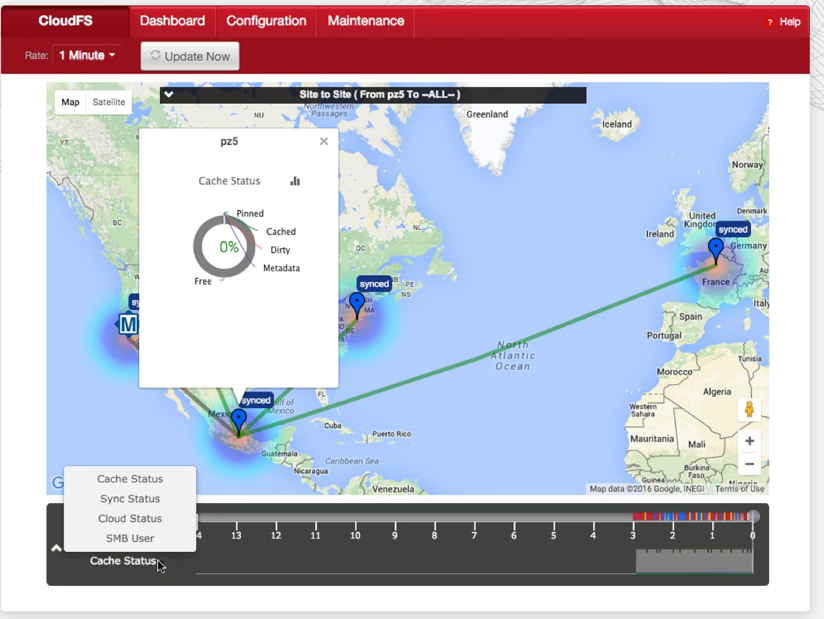Zoom out the map with minus
The image size is (824, 619).
click(749, 464)
